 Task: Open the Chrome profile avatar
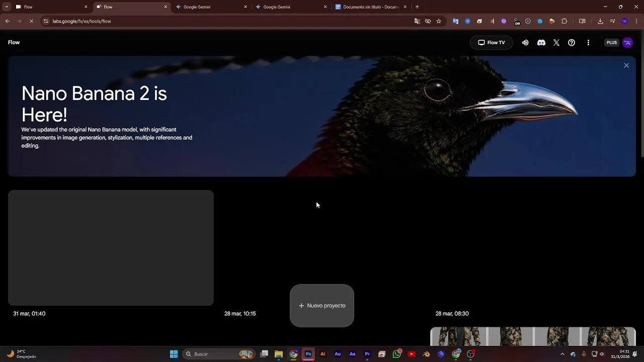pos(624,21)
